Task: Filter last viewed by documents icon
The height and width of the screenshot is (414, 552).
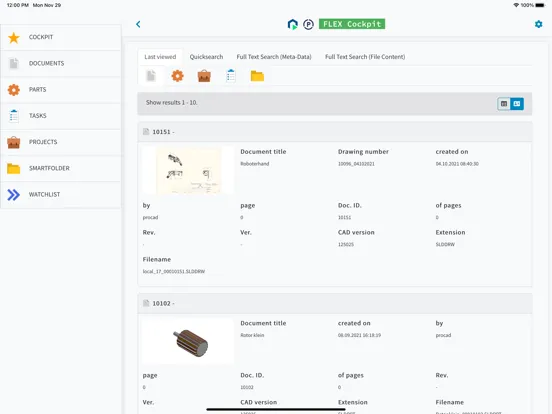Action: [151, 76]
